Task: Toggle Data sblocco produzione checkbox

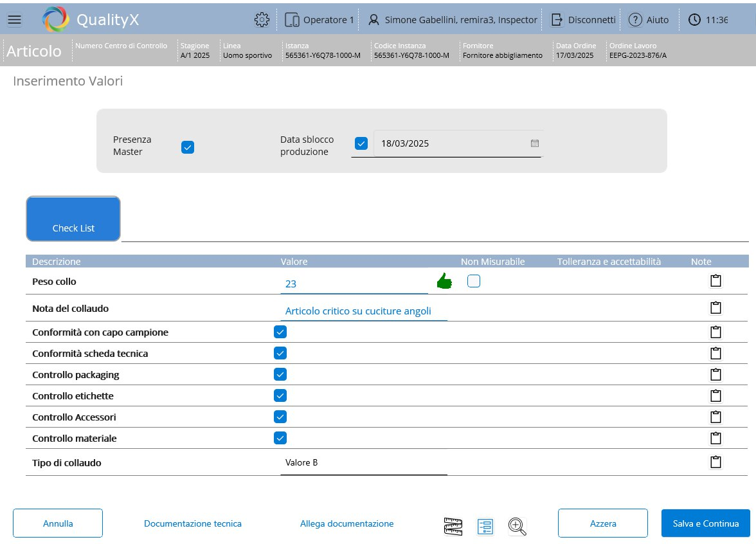Action: [x=361, y=143]
